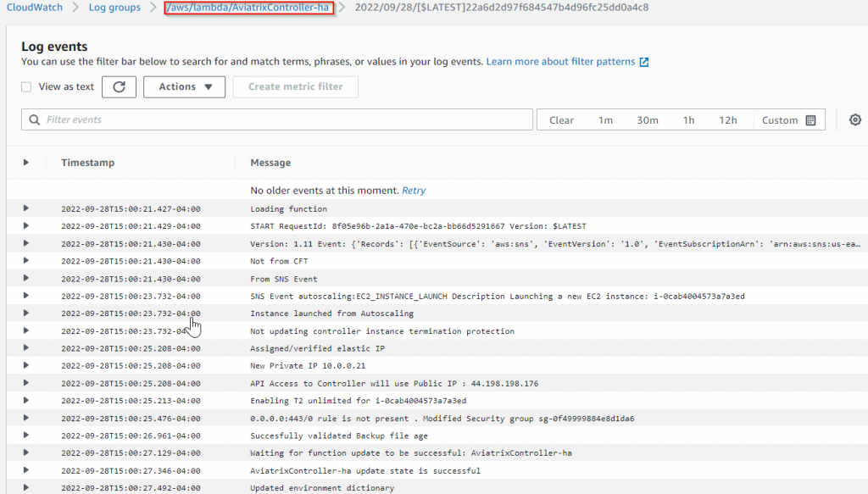Click the 'From SNS Event' message
The width and height of the screenshot is (868, 494).
pyautogui.click(x=284, y=279)
